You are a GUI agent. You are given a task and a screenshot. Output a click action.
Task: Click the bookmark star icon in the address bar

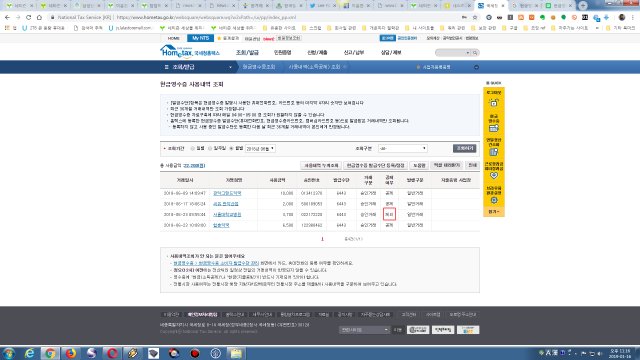(x=475, y=18)
